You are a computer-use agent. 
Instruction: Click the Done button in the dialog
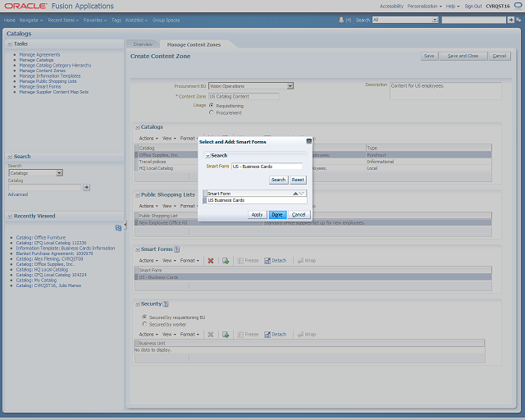[x=277, y=215]
